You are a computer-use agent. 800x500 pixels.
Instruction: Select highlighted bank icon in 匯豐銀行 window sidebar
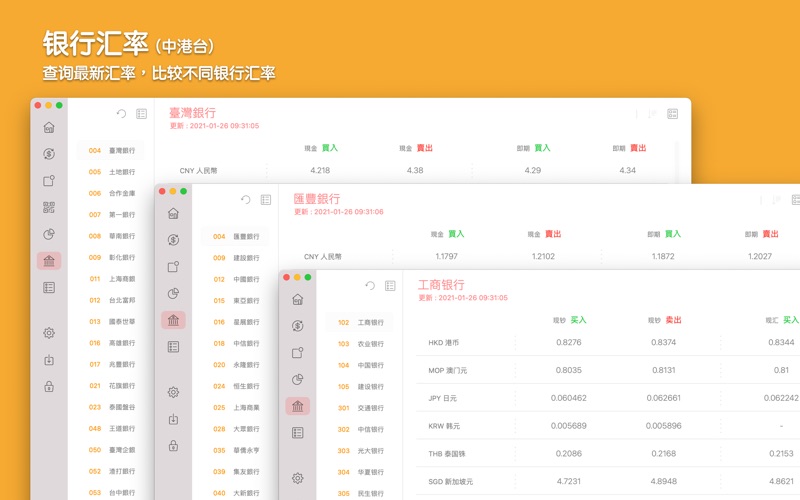[x=173, y=320]
